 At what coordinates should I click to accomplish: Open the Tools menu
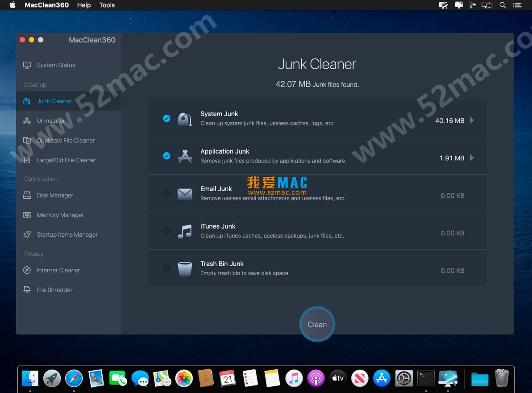pos(107,5)
